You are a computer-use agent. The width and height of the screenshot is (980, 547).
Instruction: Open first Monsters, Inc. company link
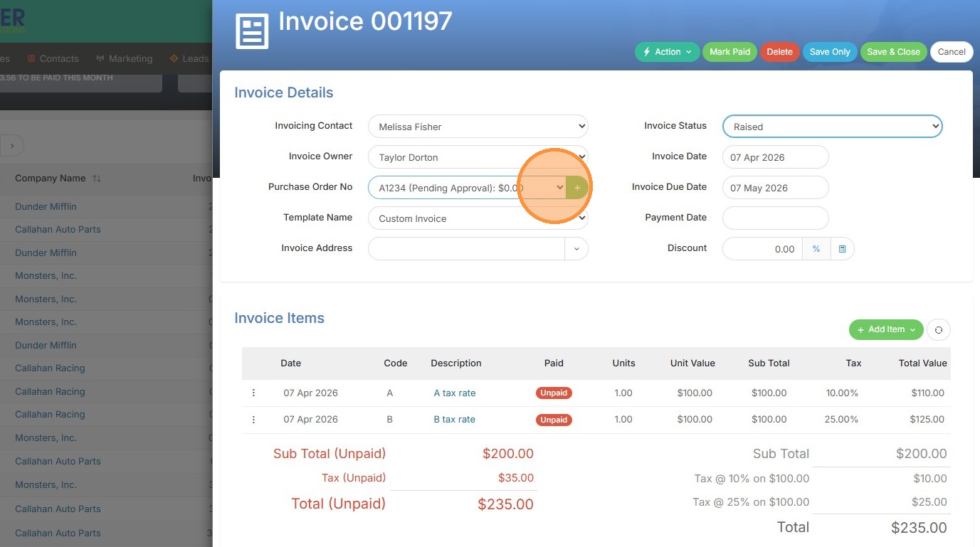tap(46, 276)
